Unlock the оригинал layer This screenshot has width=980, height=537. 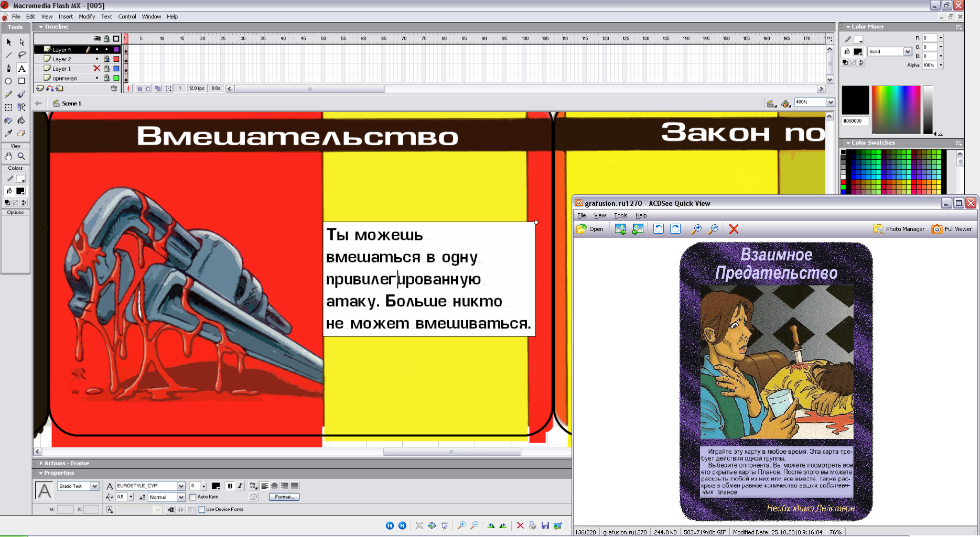point(106,78)
